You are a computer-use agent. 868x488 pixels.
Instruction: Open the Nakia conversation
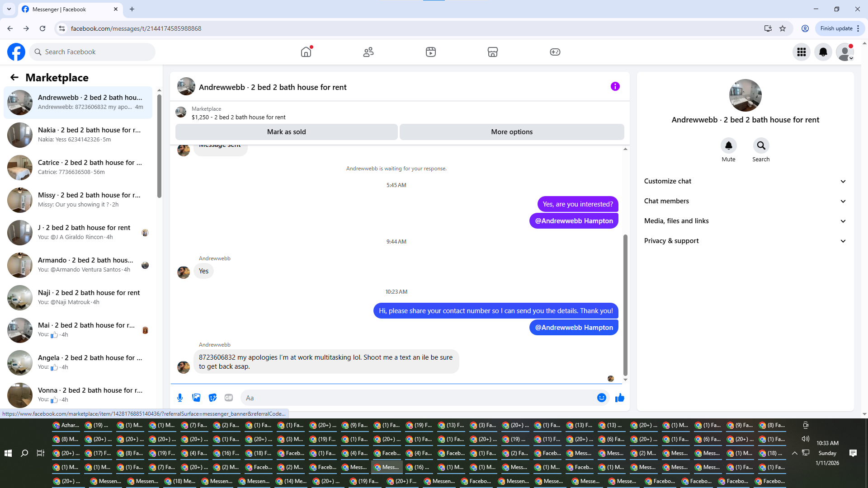(78, 135)
